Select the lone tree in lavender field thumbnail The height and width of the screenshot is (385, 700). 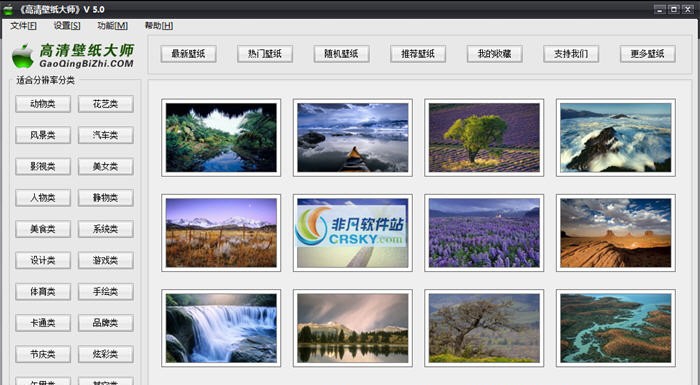pyautogui.click(x=484, y=138)
